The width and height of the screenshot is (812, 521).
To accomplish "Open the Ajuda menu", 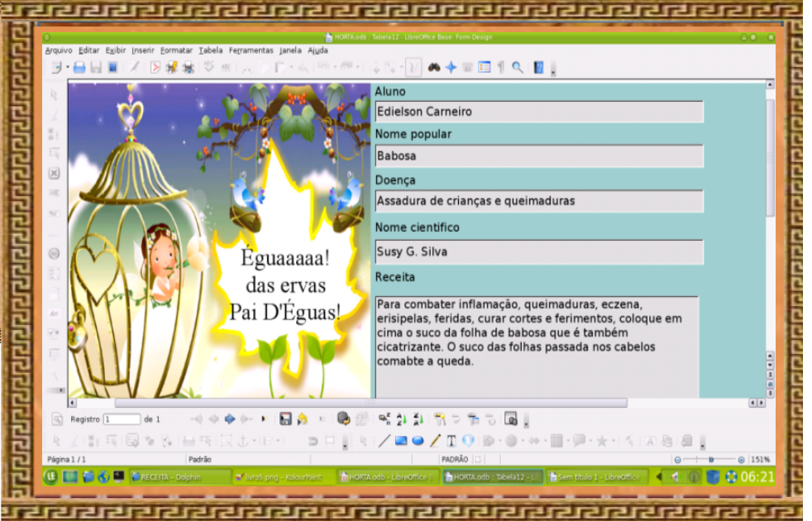I will coord(318,50).
